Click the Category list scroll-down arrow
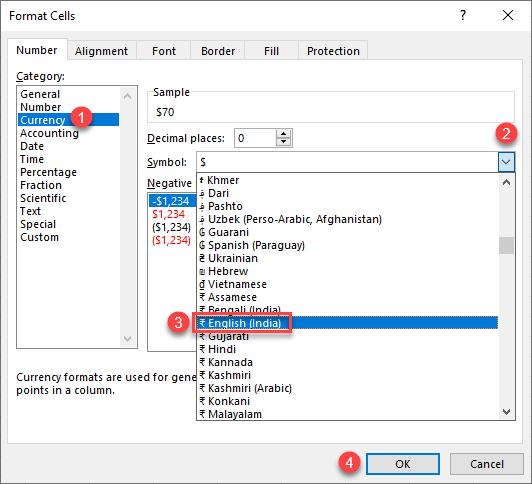This screenshot has width=532, height=484. [x=128, y=338]
